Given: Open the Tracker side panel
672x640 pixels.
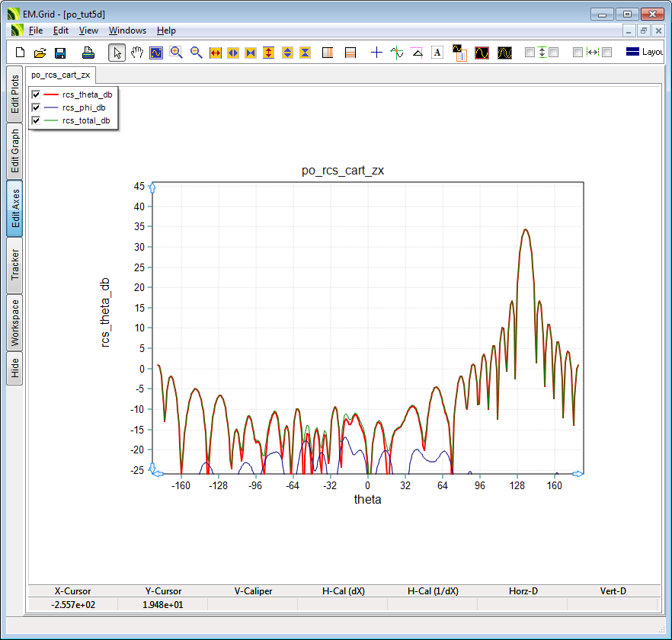Looking at the screenshot, I should click(x=14, y=264).
